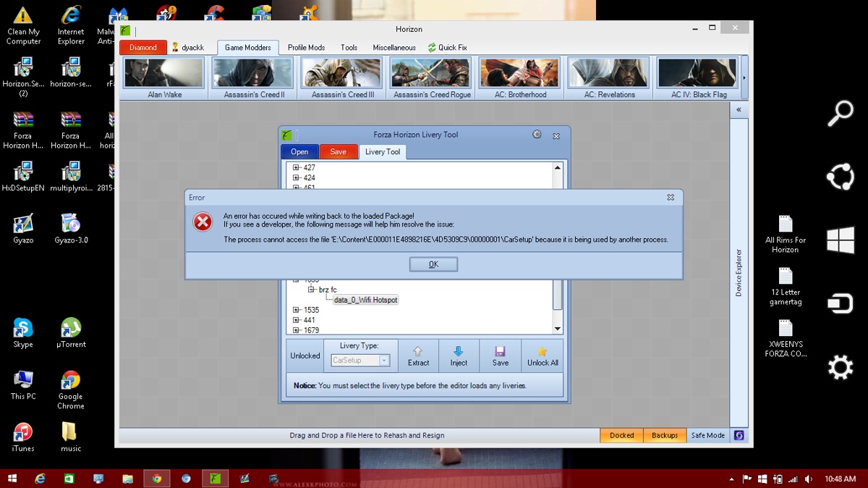This screenshot has height=488, width=868.
Task: Open the Gyazo desktop shortcut
Action: tap(23, 228)
